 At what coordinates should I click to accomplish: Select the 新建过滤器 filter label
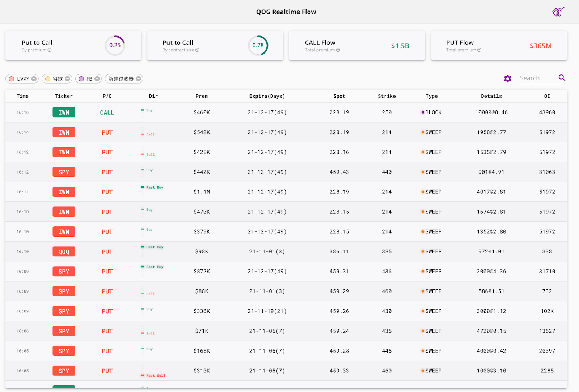[x=121, y=79]
